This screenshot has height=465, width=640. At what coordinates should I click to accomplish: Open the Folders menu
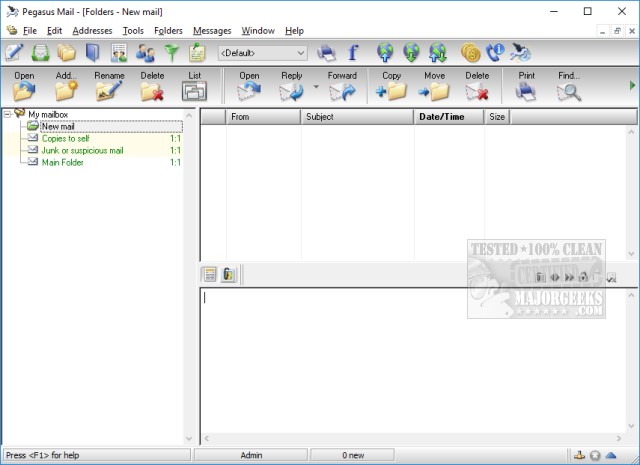168,31
